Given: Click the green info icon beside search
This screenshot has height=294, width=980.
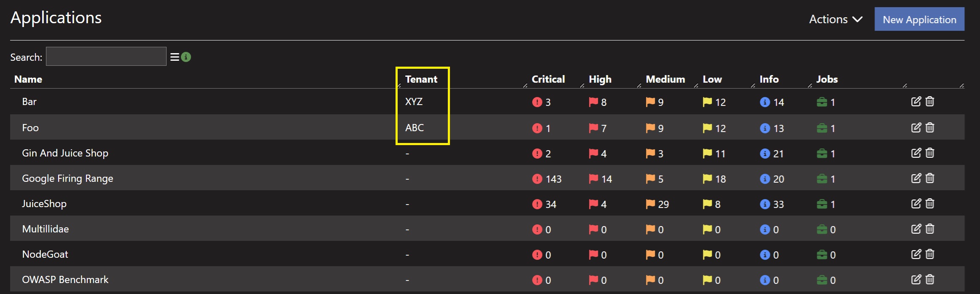Looking at the screenshot, I should (186, 57).
